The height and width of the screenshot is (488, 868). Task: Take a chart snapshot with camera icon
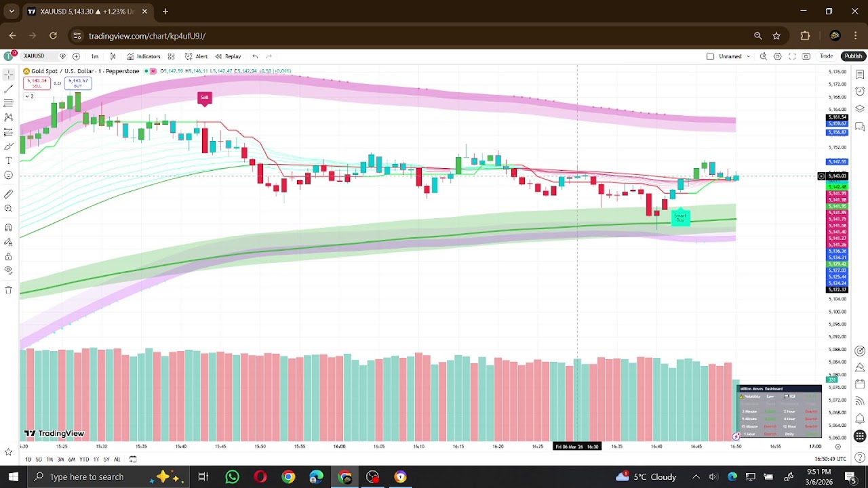[806, 56]
